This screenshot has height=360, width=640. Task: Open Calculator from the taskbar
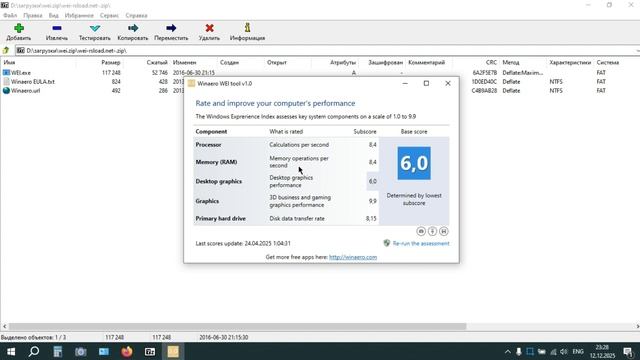tap(58, 351)
